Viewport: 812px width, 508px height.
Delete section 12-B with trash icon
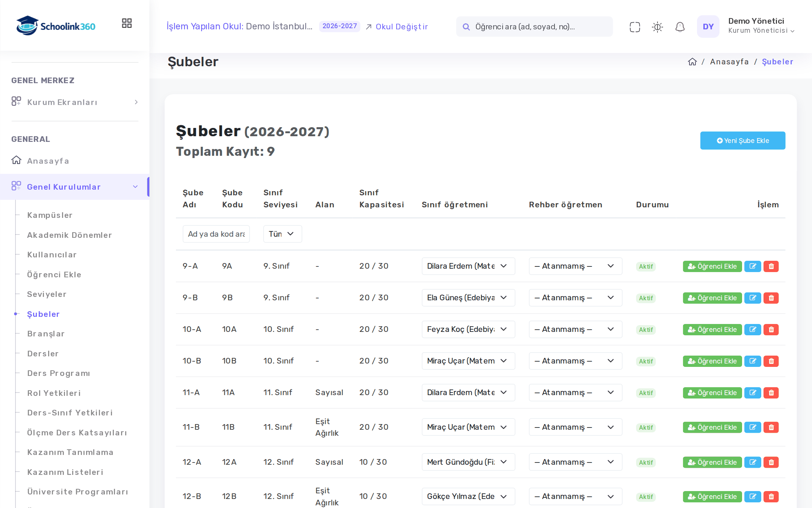[x=771, y=497]
